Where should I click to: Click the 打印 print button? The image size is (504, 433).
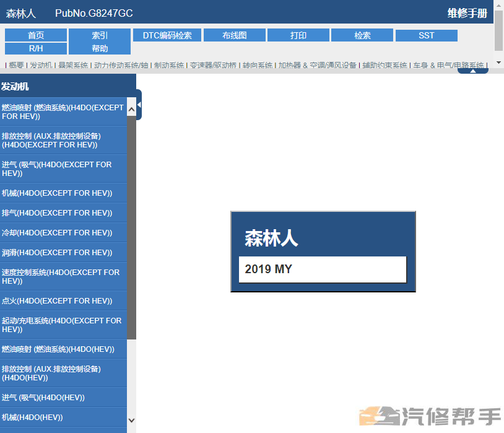[x=298, y=35]
